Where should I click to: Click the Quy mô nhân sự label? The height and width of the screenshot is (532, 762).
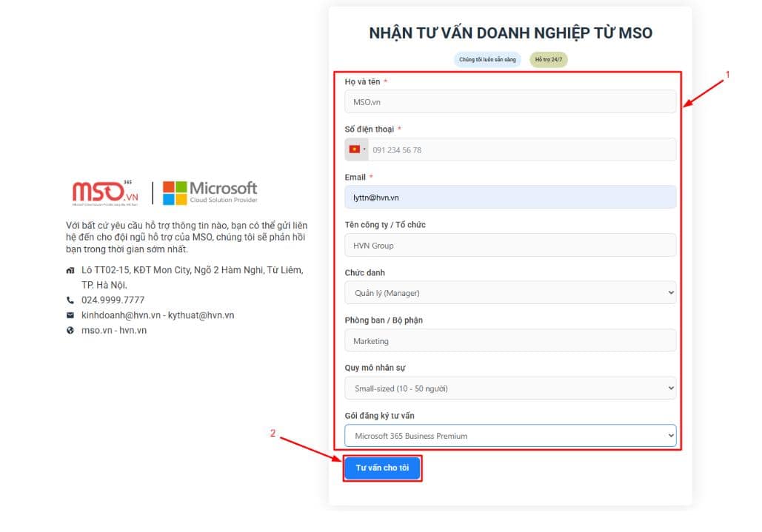[375, 368]
